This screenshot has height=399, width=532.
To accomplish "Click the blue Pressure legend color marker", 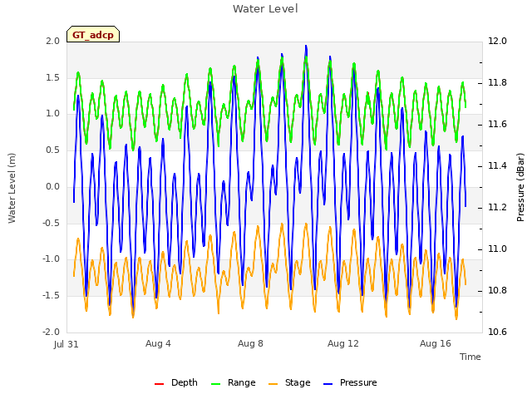I will [x=328, y=384].
